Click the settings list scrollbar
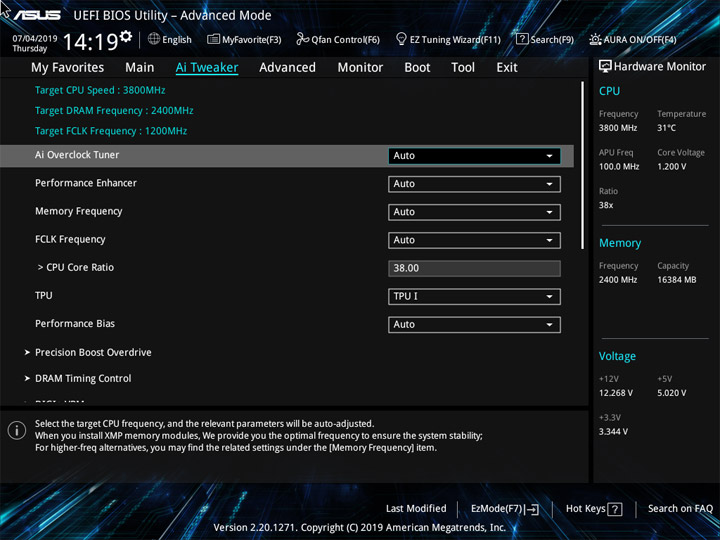The width and height of the screenshot is (720, 540). tap(582, 165)
